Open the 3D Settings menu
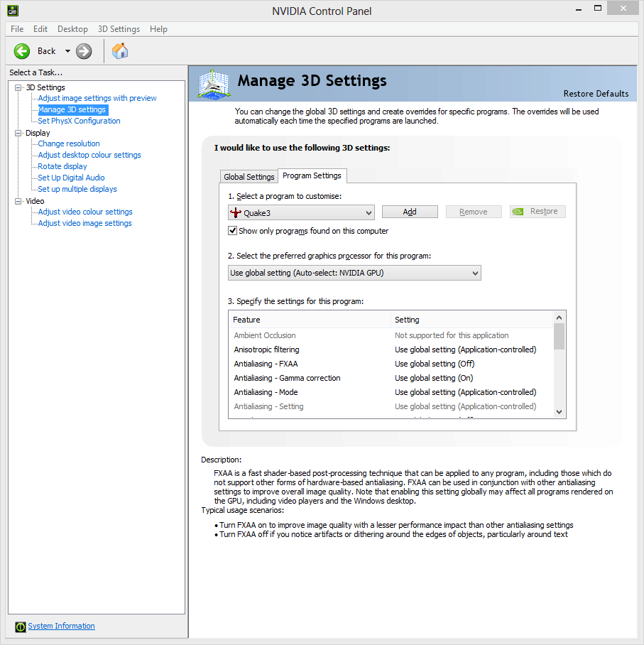 pos(119,29)
